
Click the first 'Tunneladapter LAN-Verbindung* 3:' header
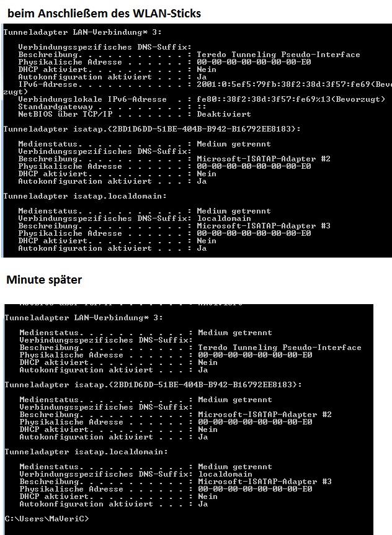[82, 32]
